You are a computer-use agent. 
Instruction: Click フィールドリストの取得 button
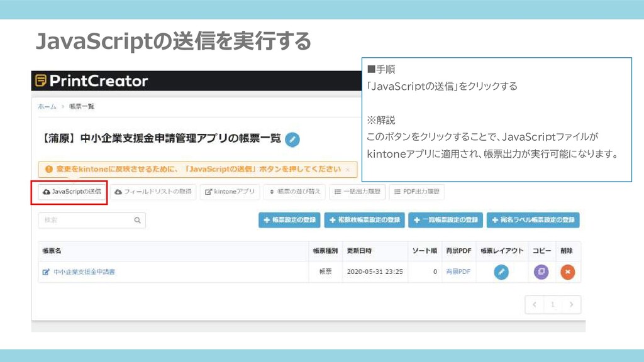[x=153, y=192]
